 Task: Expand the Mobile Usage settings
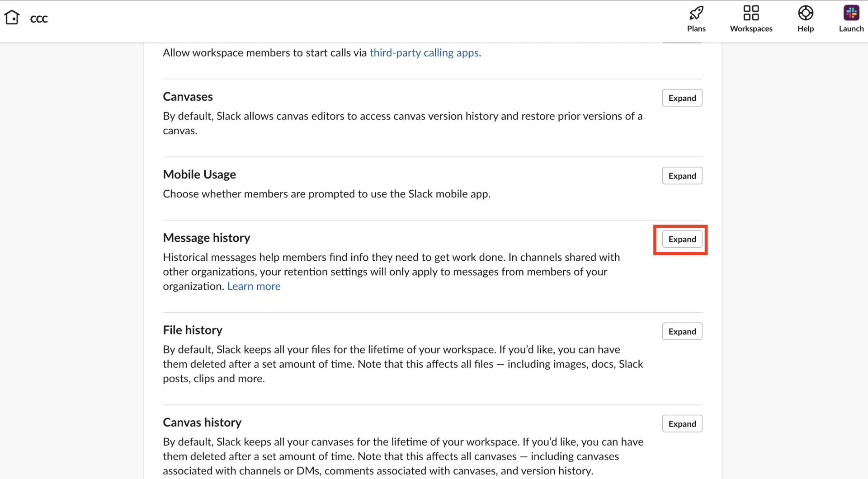(682, 176)
